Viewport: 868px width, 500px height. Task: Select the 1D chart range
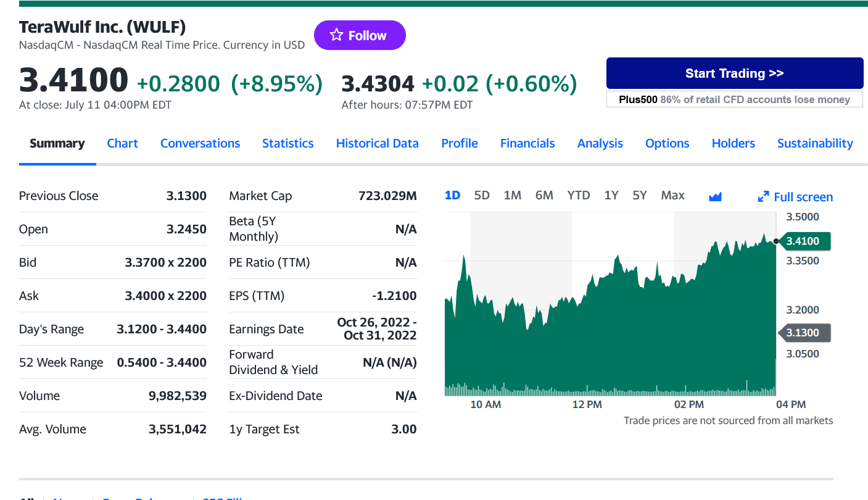[452, 196]
